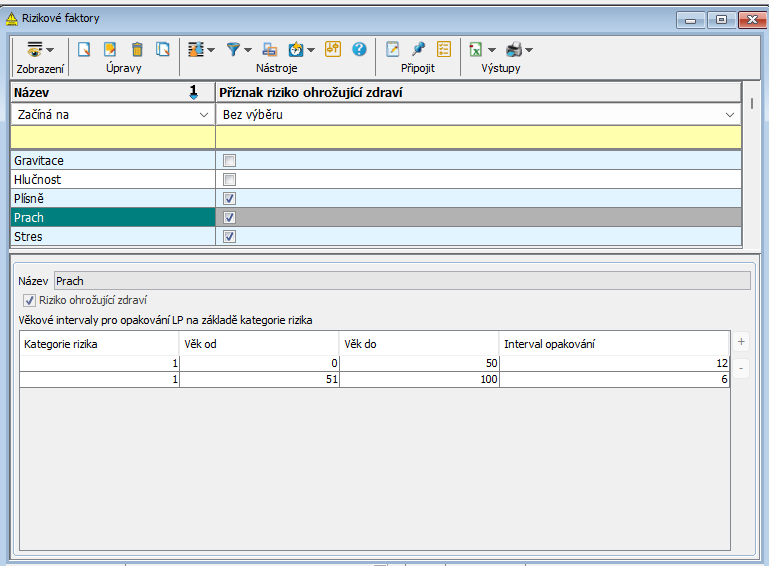This screenshot has height=566, width=769.
Task: Click the blue help question mark icon
Action: pyautogui.click(x=359, y=48)
